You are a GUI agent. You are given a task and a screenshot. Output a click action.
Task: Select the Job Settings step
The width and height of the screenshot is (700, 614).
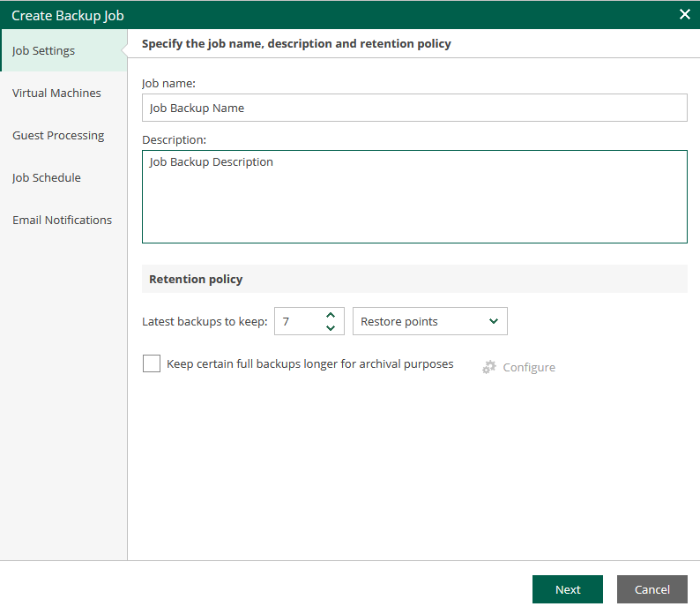(44, 50)
